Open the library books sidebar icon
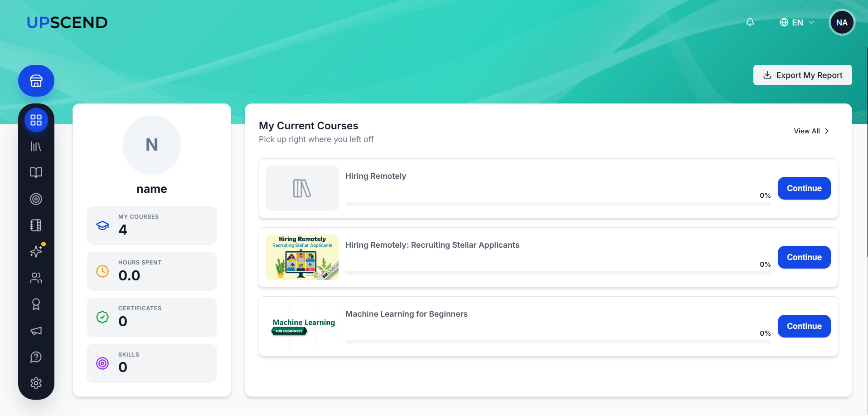Viewport: 868px width, 416px height. 36,147
